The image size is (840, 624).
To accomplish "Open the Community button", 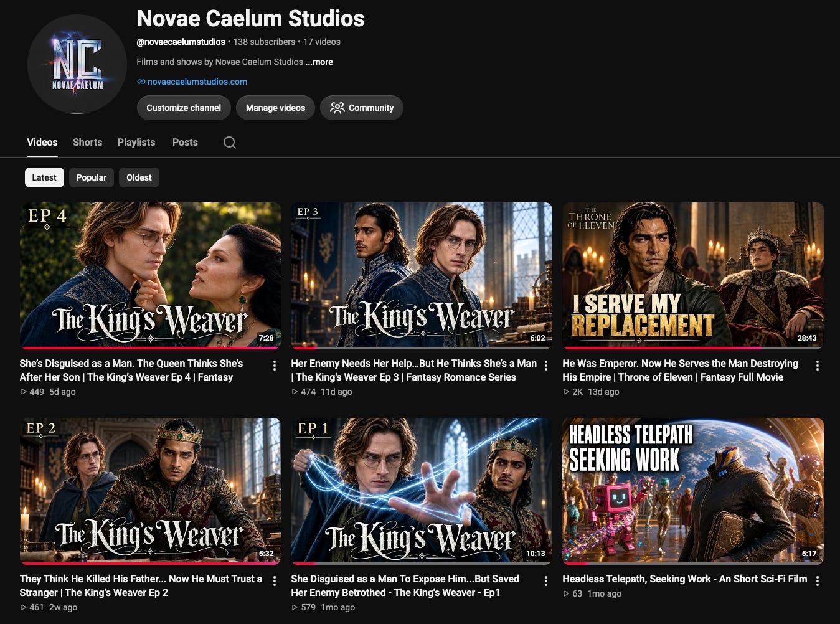I will pyautogui.click(x=362, y=108).
